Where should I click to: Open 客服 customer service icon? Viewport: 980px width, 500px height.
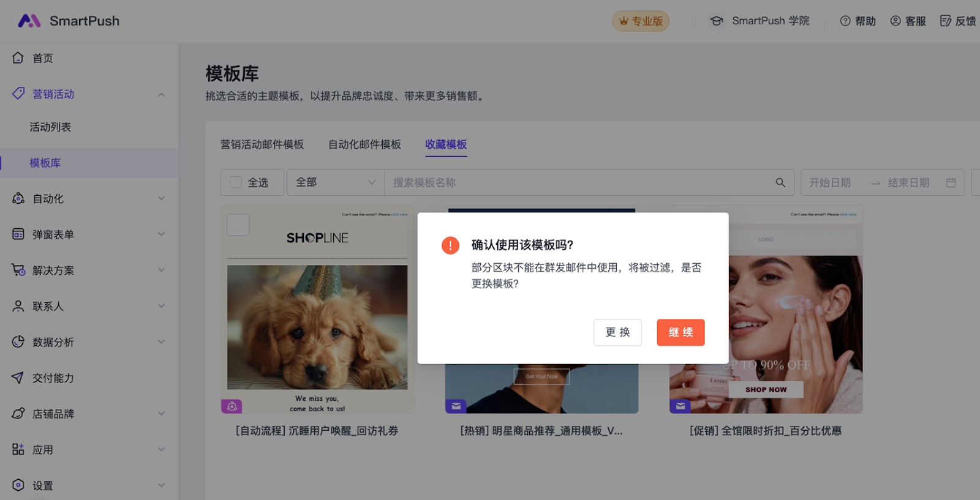coord(895,21)
